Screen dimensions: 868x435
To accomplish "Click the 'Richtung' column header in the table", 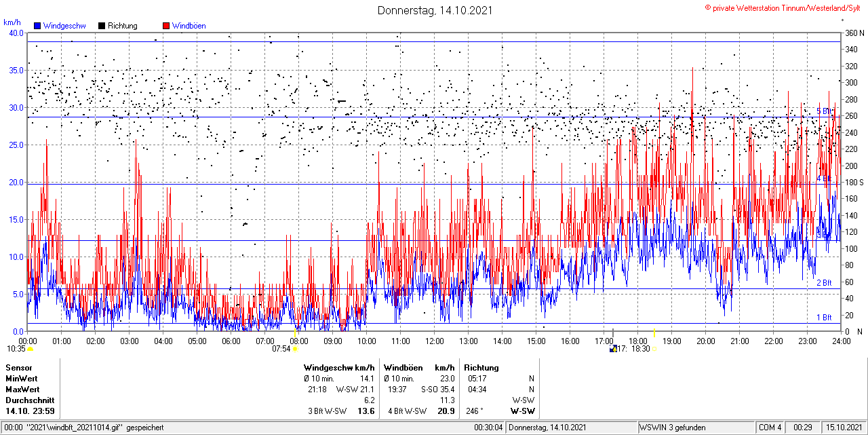I will tap(481, 368).
